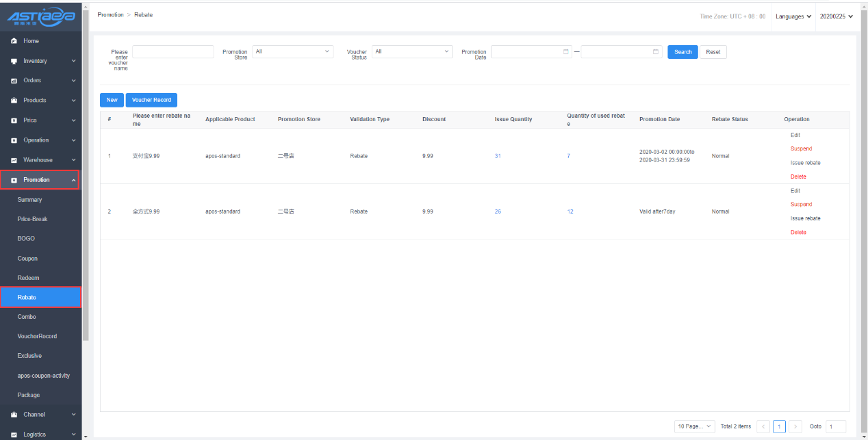868x440 pixels.
Task: Suspend the first rebate row
Action: pos(801,148)
